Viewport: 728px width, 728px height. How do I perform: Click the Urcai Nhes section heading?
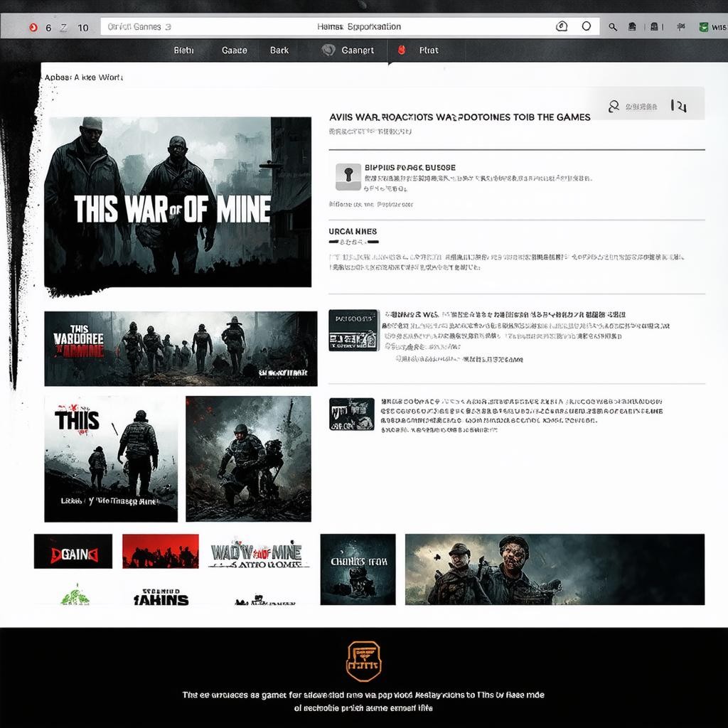point(353,232)
